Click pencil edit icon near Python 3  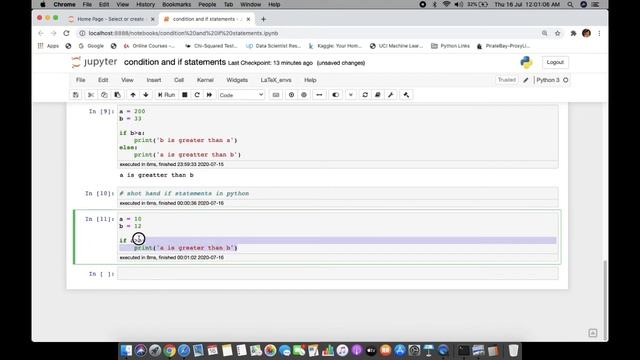tap(526, 80)
